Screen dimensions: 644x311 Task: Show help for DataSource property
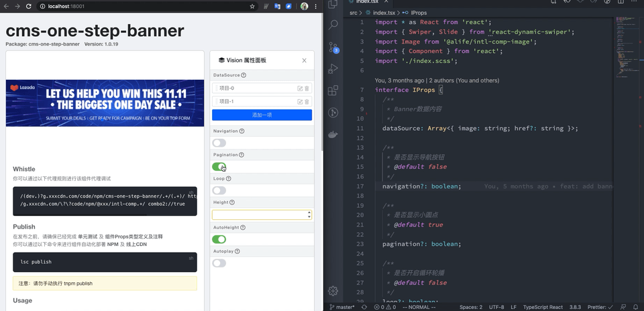pos(244,75)
